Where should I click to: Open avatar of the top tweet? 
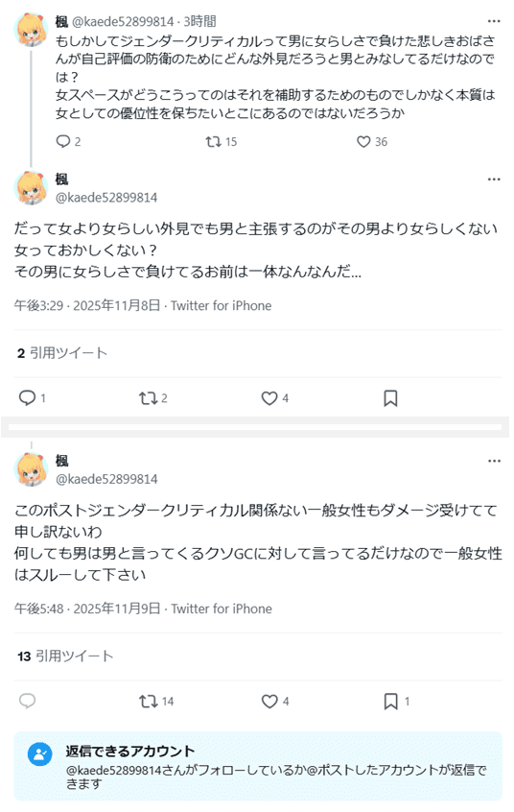tap(31, 30)
